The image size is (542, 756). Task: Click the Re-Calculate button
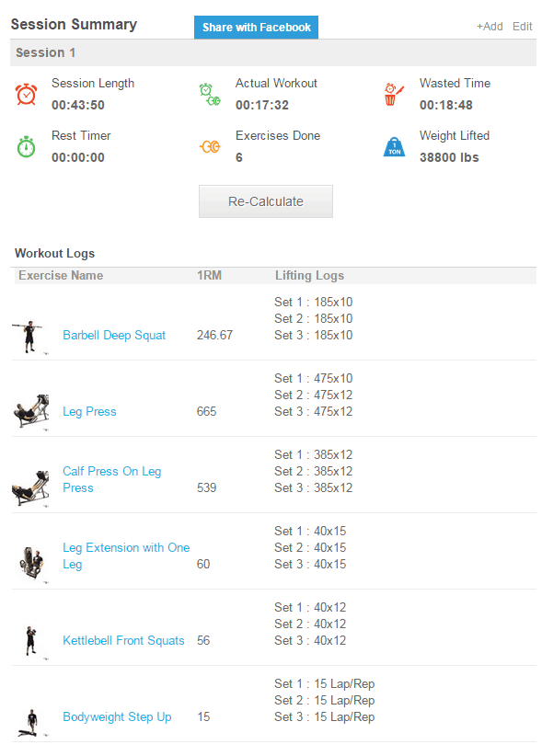[266, 201]
